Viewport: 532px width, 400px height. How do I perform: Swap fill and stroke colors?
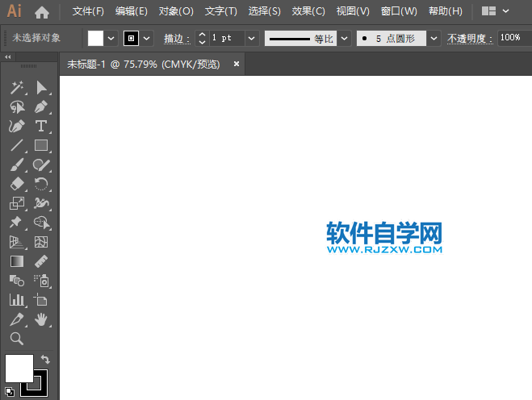[45, 359]
